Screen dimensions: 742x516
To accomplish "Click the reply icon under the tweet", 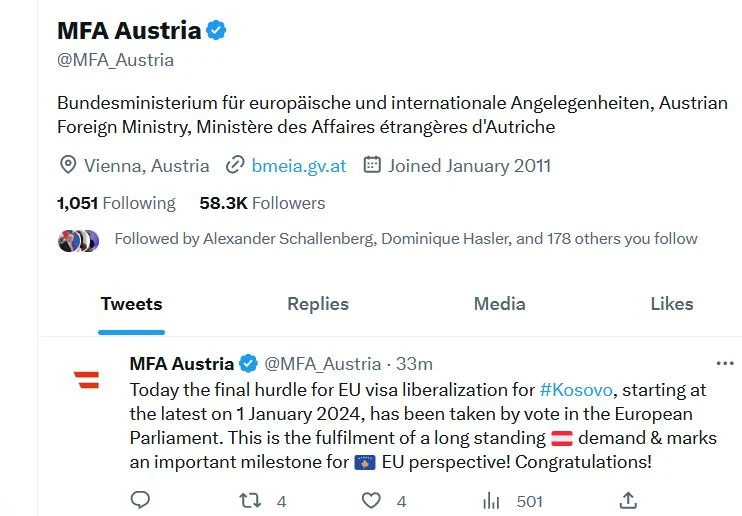I will [141, 500].
